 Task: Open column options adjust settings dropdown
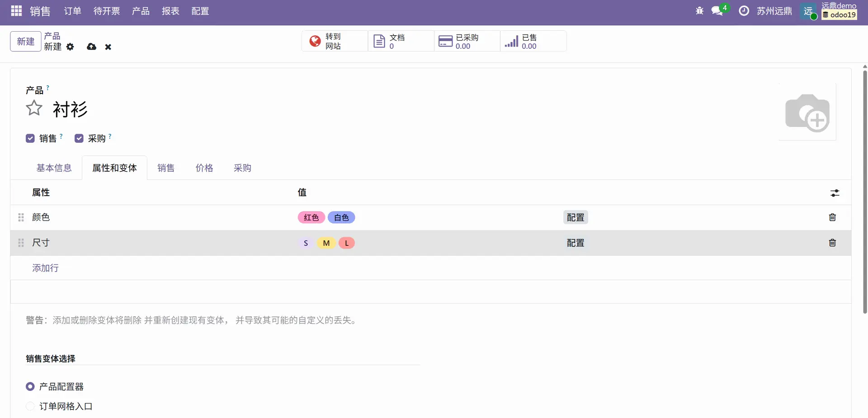coord(835,193)
